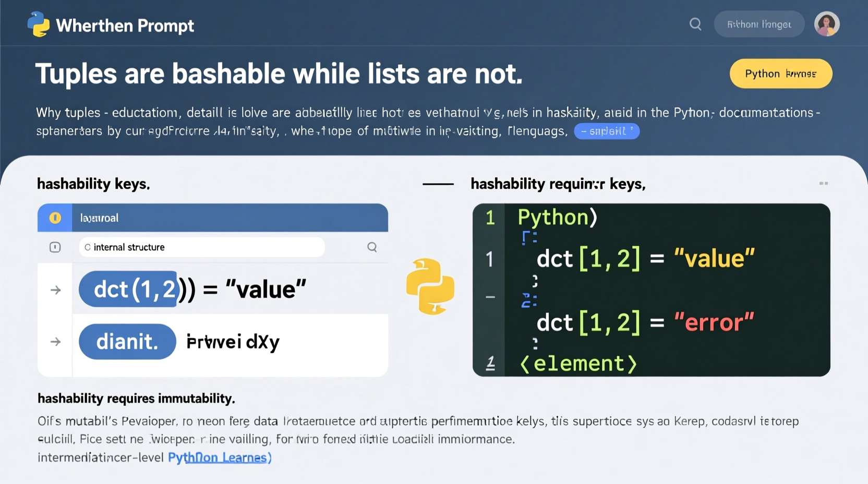
Task: Click the yellow Python button in the banner
Action: (780, 74)
